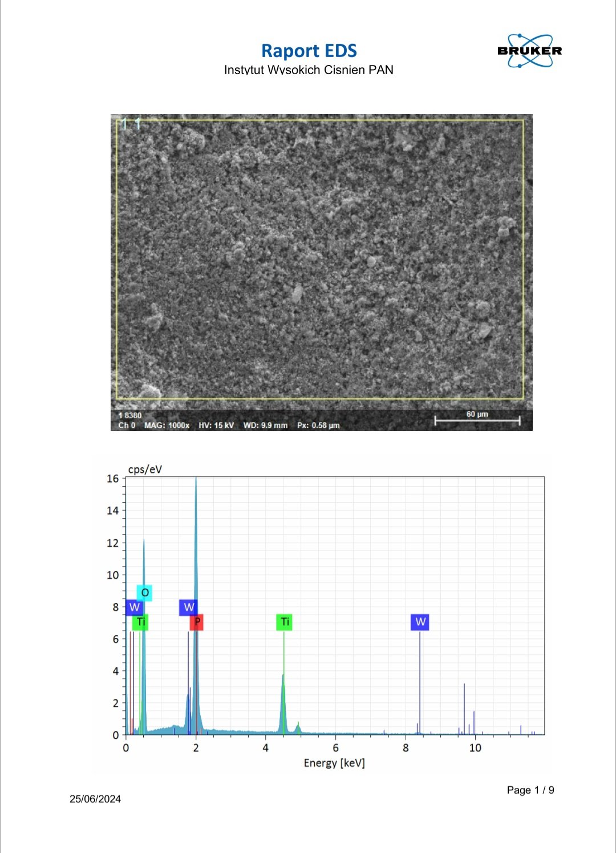Click the Raport EDS title
This screenshot has height=853, width=616.
309,51
